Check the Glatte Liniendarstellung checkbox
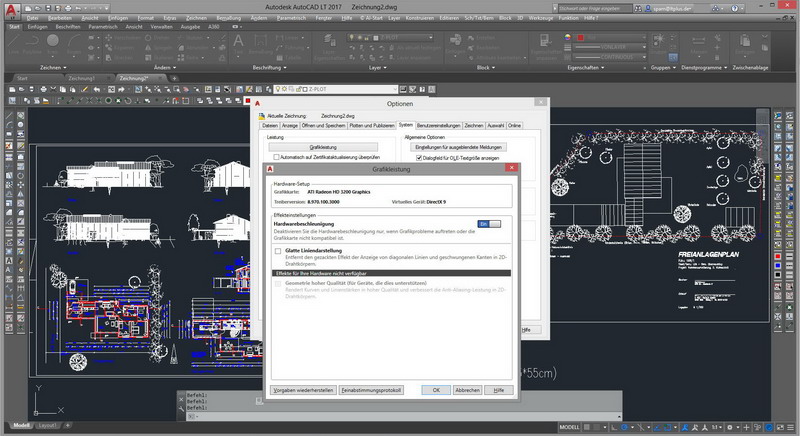This screenshot has width=800, height=436. [278, 251]
